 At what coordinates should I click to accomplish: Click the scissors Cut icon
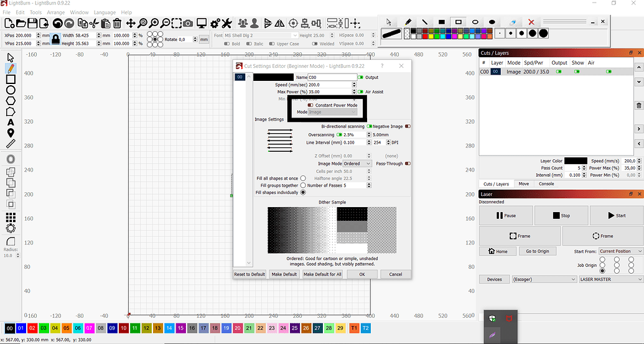(94, 24)
